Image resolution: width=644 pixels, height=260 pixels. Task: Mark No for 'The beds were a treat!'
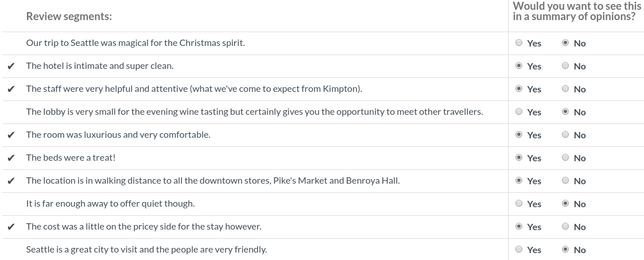tap(565, 158)
